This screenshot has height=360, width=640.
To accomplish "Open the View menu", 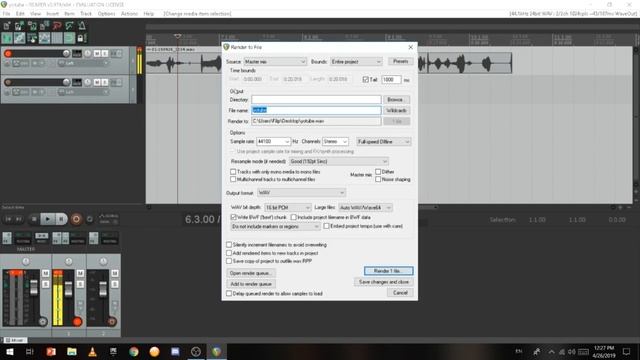I will pos(36,14).
